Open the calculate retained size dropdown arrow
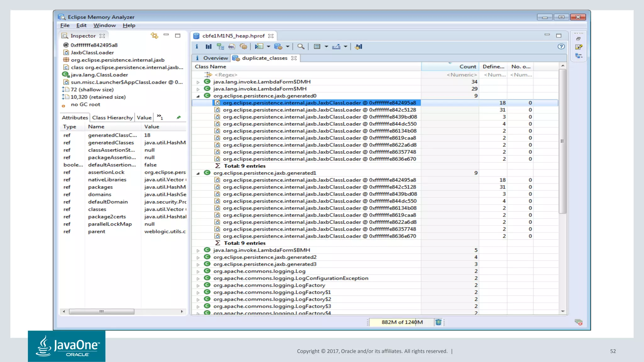This screenshot has width=644, height=362. pyautogui.click(x=326, y=47)
